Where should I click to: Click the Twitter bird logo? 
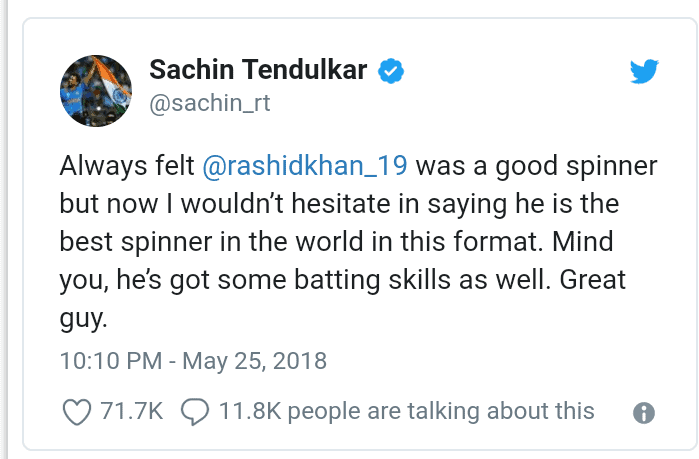coord(644,71)
